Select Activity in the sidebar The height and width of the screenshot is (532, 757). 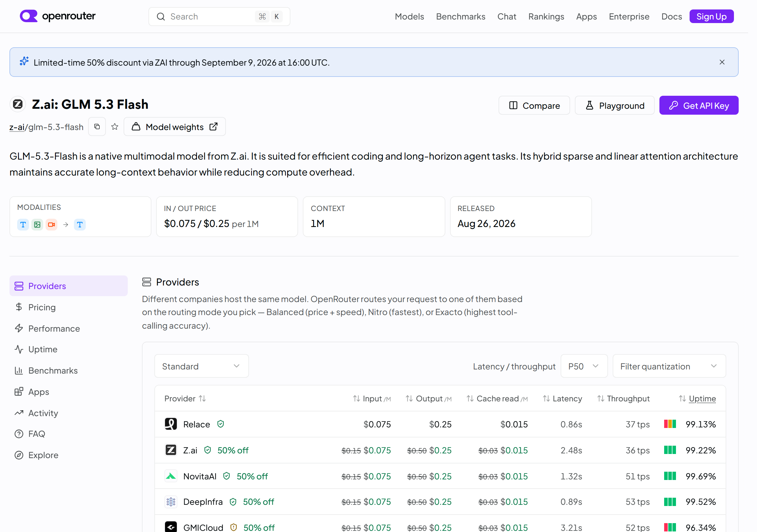pyautogui.click(x=69, y=413)
